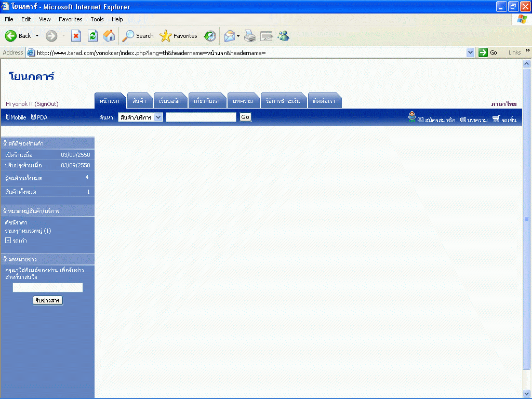532x399 pixels.
Task: Click the Print toolbar icon
Action: pos(250,36)
